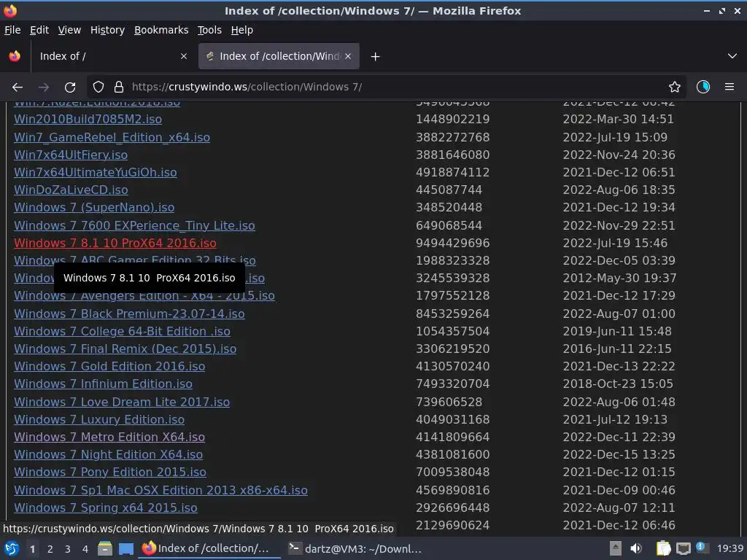Select date 2022-Mar-30 14:51
Image resolution: width=747 pixels, height=560 pixels.
[619, 119]
